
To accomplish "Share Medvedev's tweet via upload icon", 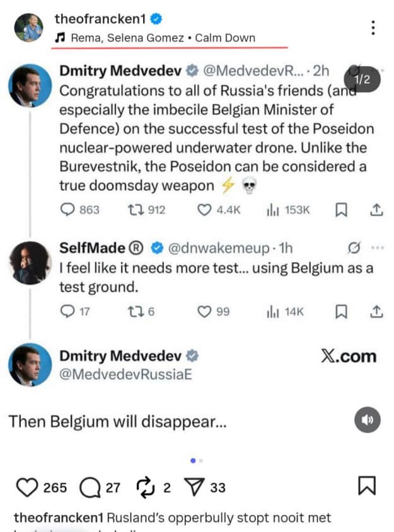I will (376, 209).
